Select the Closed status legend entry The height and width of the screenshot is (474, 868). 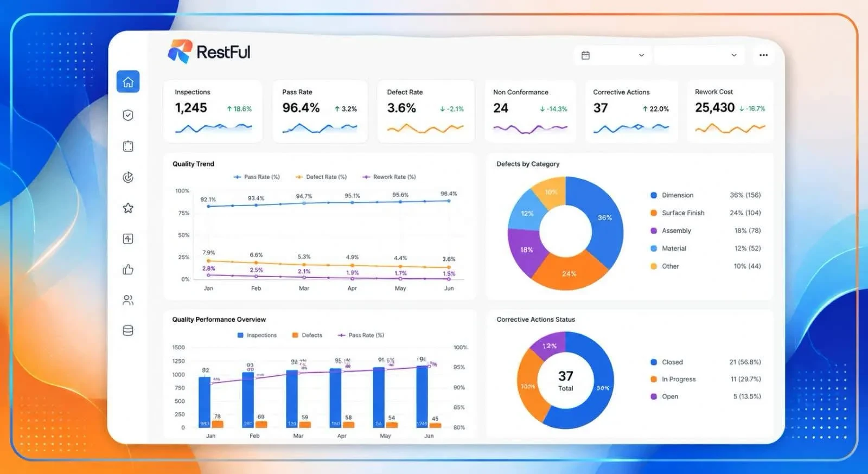click(706, 362)
